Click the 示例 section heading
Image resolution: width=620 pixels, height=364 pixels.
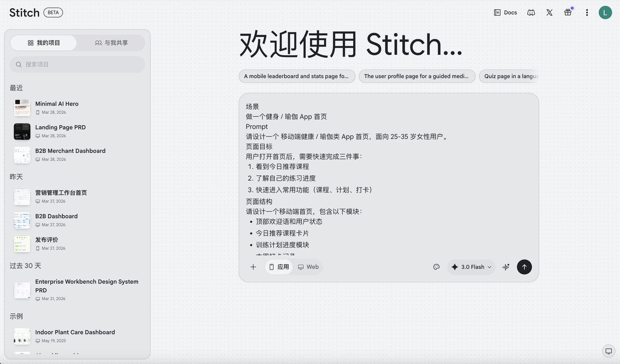16,316
